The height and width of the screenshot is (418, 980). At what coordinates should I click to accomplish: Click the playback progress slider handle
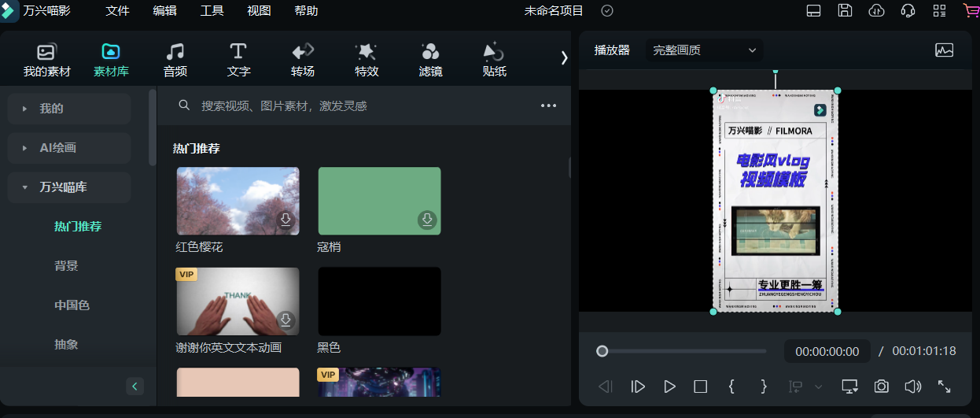(602, 351)
